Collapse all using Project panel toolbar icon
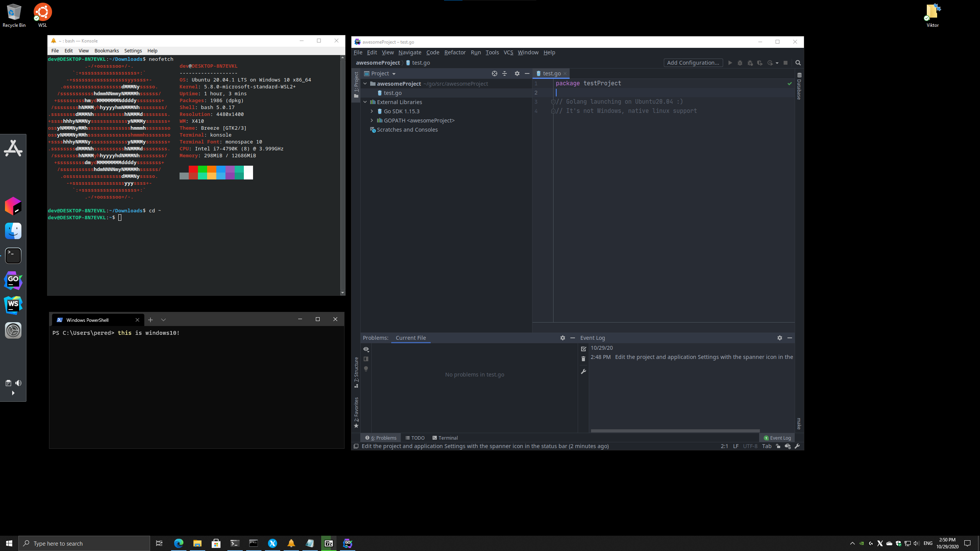Image resolution: width=980 pixels, height=551 pixels. click(x=505, y=73)
